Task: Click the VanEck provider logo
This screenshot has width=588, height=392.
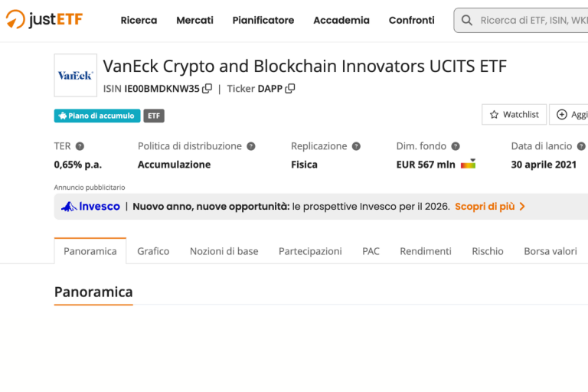Action: pos(75,75)
